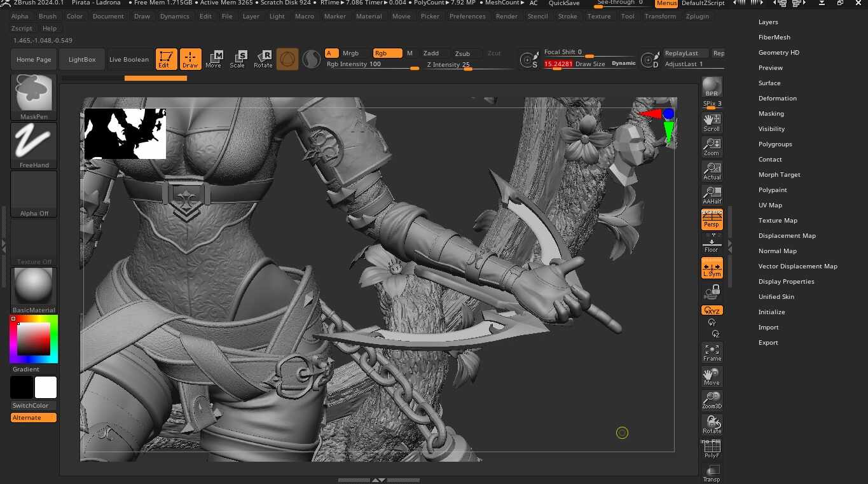Click the Rgb Intensity slider

[x=373, y=64]
